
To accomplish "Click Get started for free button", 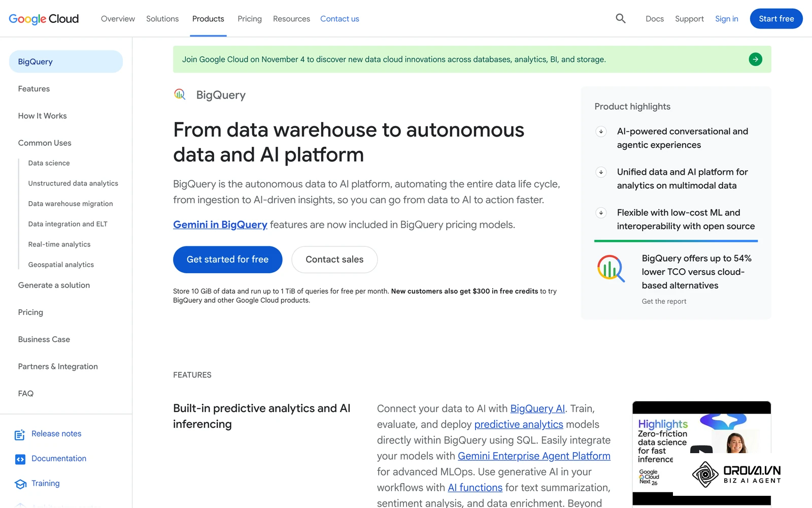I will [227, 260].
